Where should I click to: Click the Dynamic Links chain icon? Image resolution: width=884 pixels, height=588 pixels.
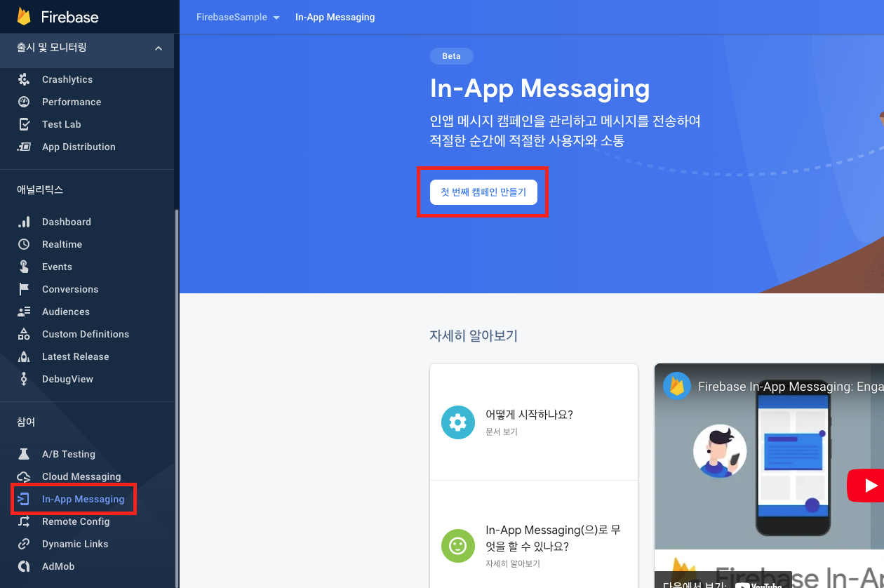click(x=24, y=544)
